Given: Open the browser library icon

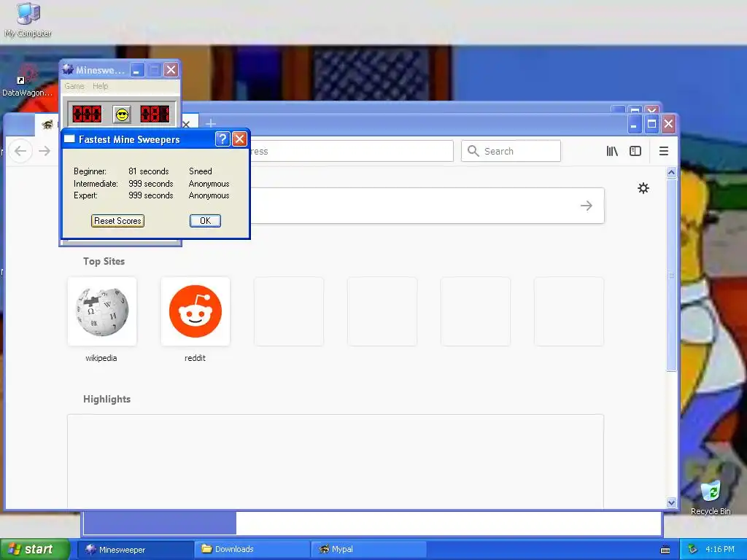Looking at the screenshot, I should click(x=612, y=151).
